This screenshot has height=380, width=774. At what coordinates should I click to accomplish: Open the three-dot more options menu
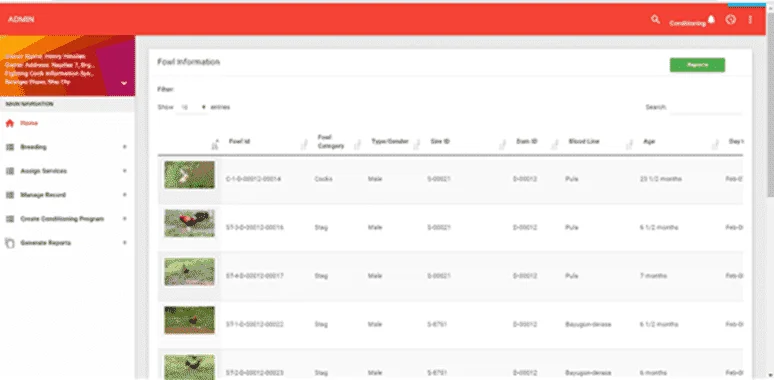pos(750,20)
